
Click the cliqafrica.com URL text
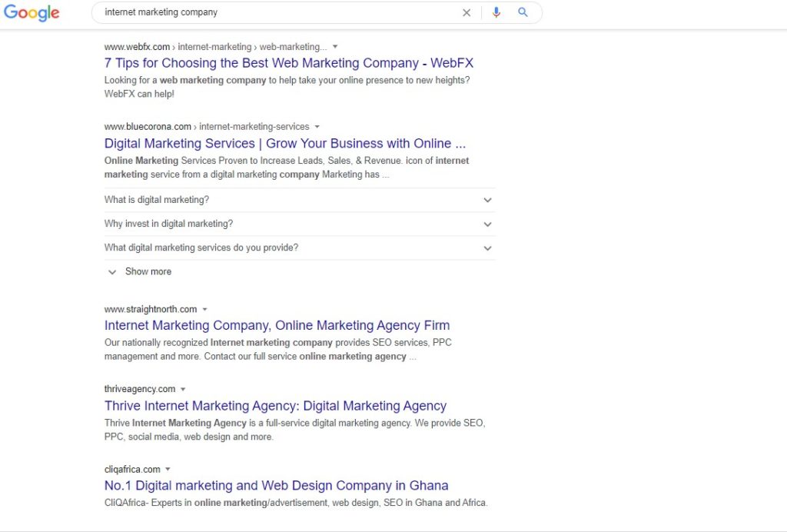point(132,469)
